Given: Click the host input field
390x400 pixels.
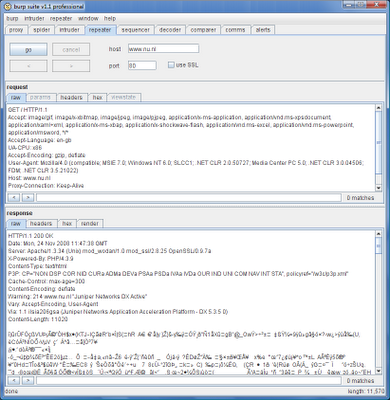Looking at the screenshot, I should [163, 49].
